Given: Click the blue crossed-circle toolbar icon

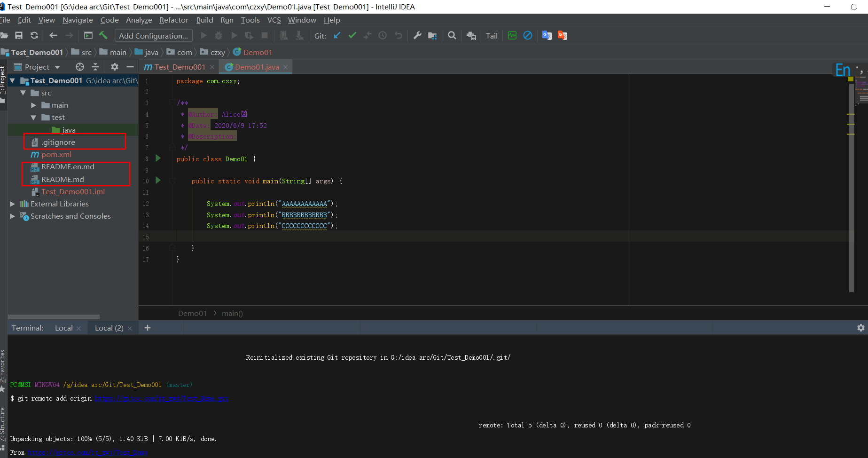Looking at the screenshot, I should pyautogui.click(x=528, y=35).
